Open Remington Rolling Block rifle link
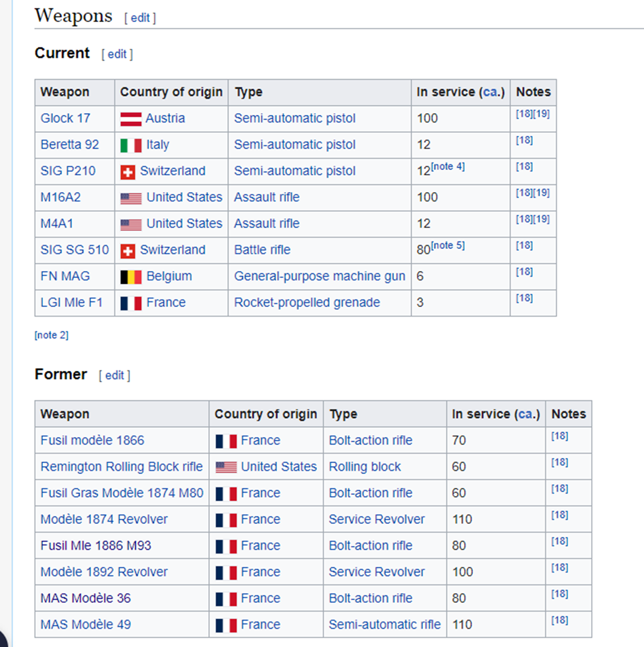The image size is (644, 647). coord(122,467)
